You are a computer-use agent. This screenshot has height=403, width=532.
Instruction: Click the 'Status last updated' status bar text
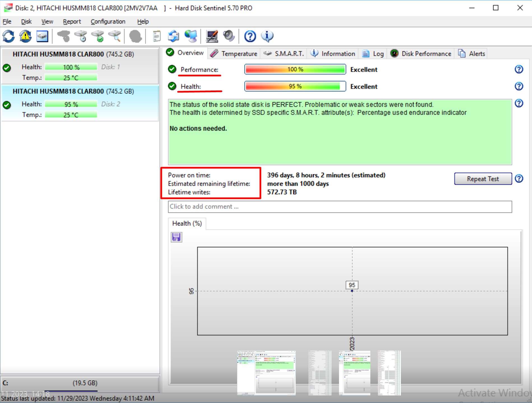tap(78, 398)
